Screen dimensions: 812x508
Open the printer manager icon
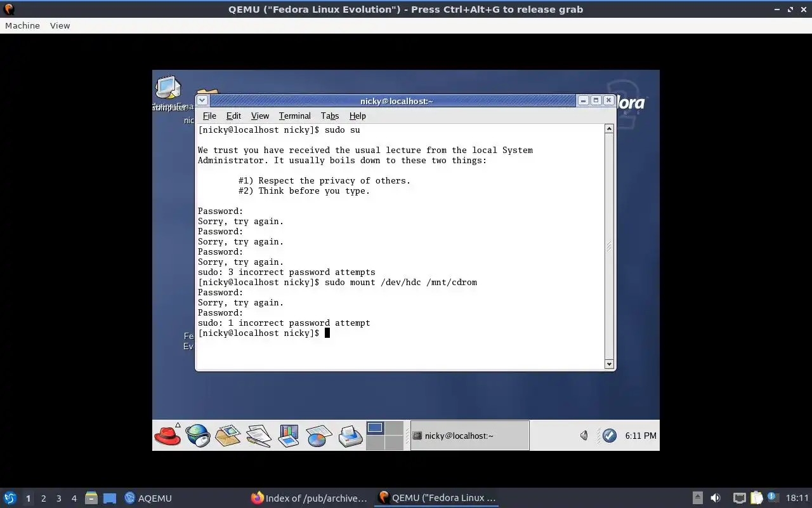[350, 436]
